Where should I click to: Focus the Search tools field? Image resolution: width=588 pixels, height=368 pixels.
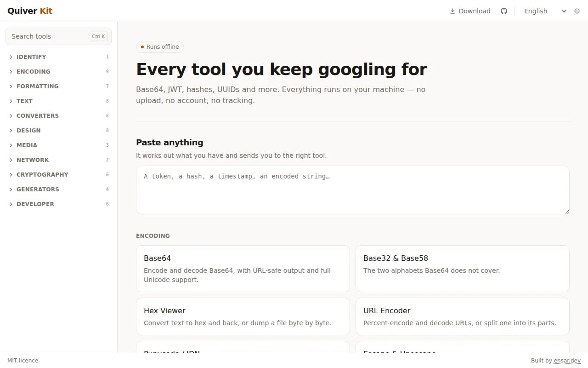[58, 36]
